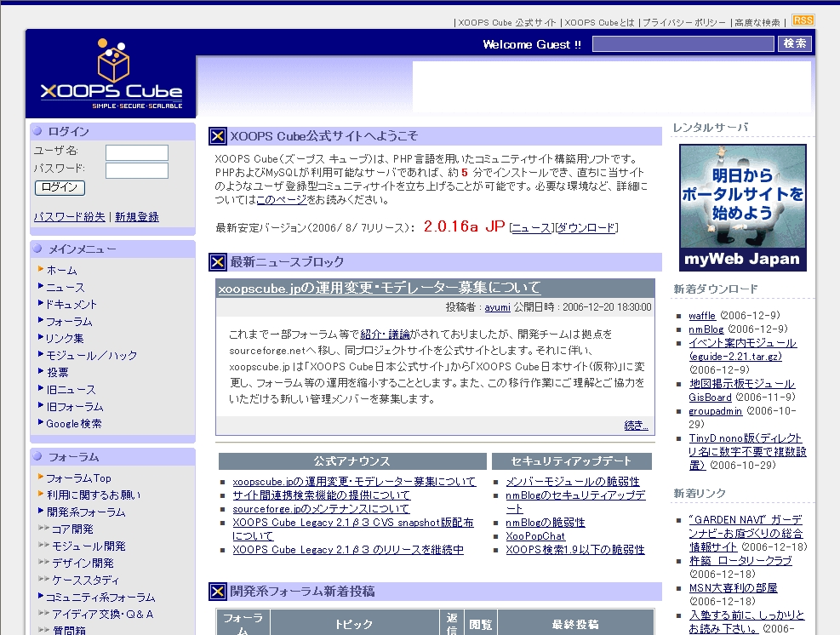Click the ログイン login button
Viewport: 840px width, 635px height.
point(60,187)
